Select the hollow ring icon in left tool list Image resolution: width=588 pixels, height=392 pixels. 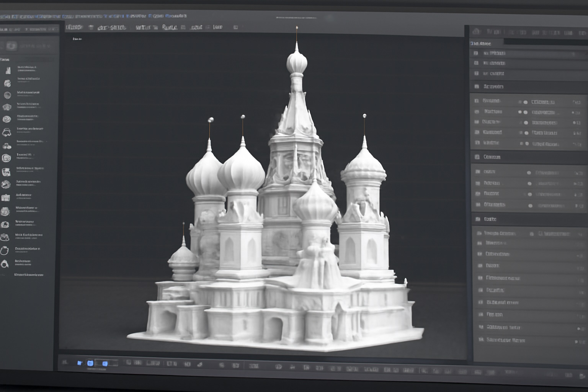pyautogui.click(x=4, y=251)
